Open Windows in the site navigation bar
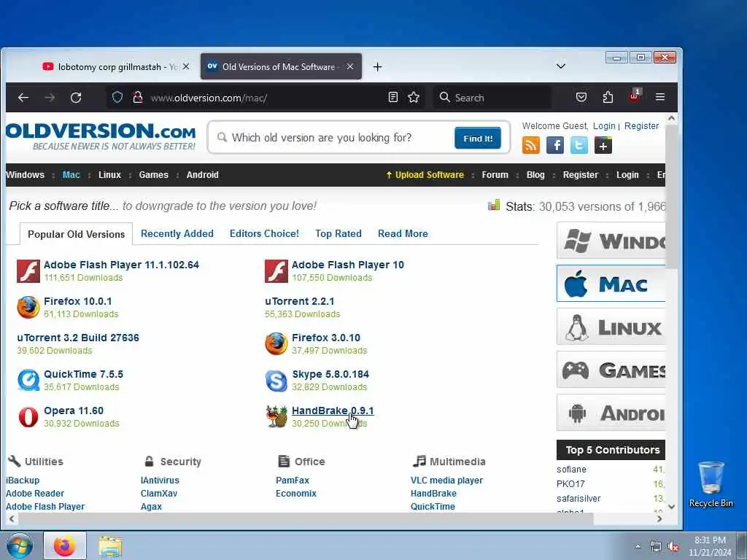Image resolution: width=747 pixels, height=560 pixels. click(26, 175)
